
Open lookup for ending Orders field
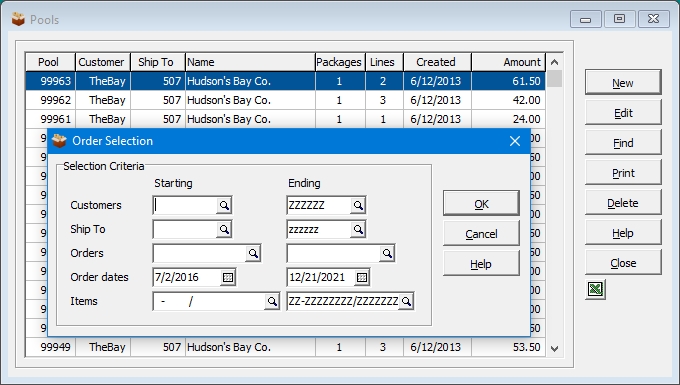pyautogui.click(x=387, y=253)
